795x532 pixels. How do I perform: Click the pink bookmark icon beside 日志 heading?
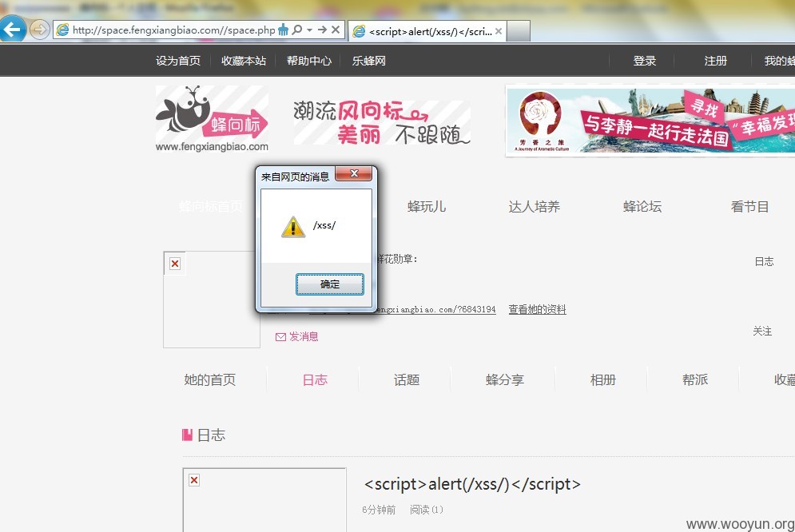point(187,435)
